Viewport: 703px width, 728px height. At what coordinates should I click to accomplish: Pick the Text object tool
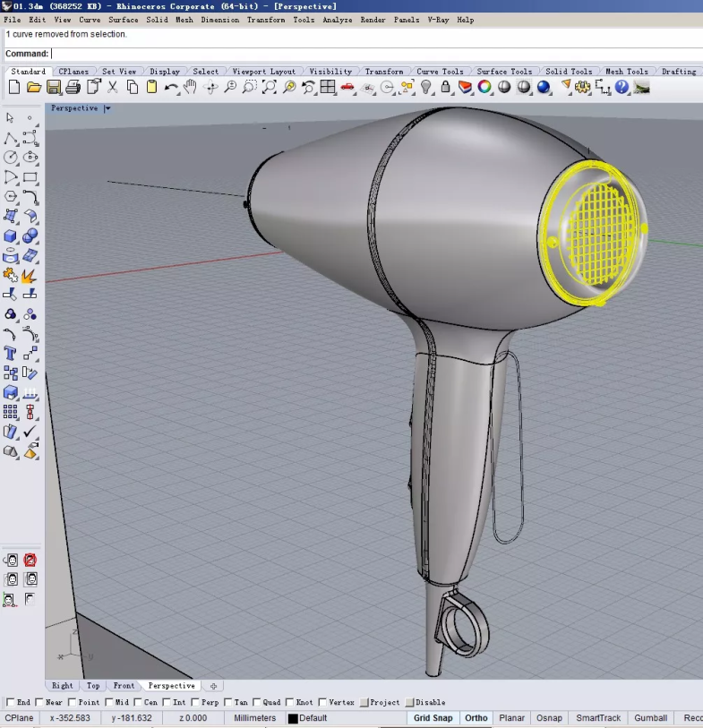click(11, 354)
